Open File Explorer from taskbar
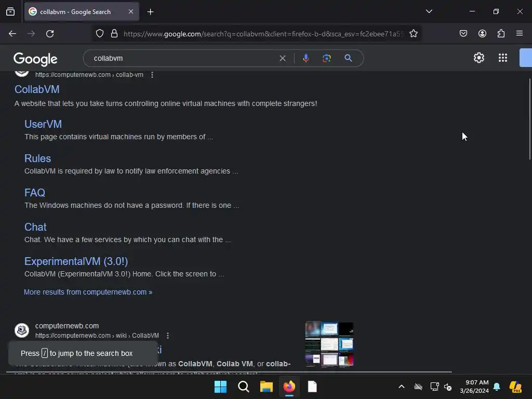532x399 pixels. click(267, 387)
